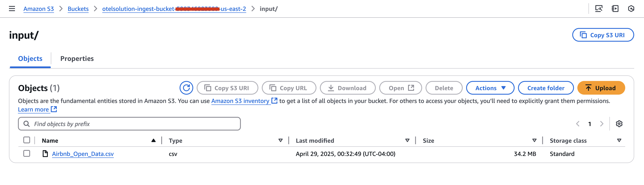
Task: Go to next page of objects
Action: click(x=602, y=124)
